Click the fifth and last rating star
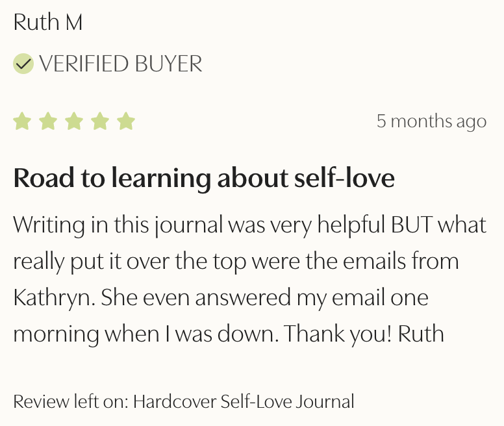This screenshot has width=504, height=426. point(126,121)
